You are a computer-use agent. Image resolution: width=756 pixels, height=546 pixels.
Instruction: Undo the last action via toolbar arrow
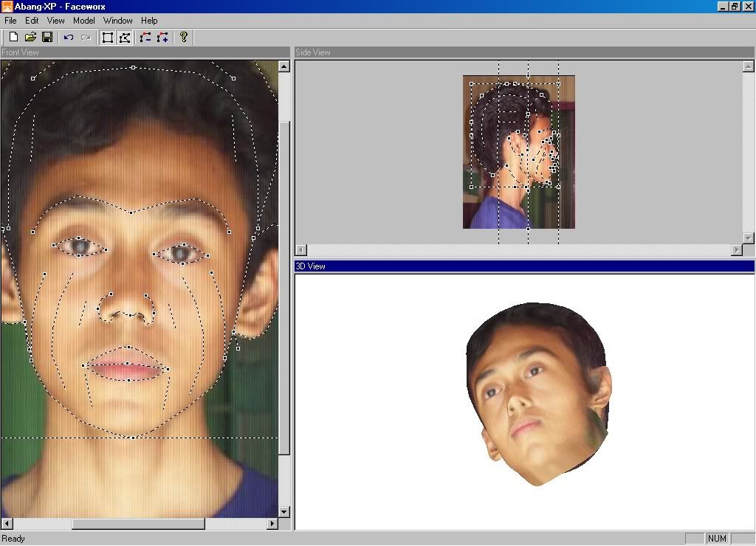point(69,37)
